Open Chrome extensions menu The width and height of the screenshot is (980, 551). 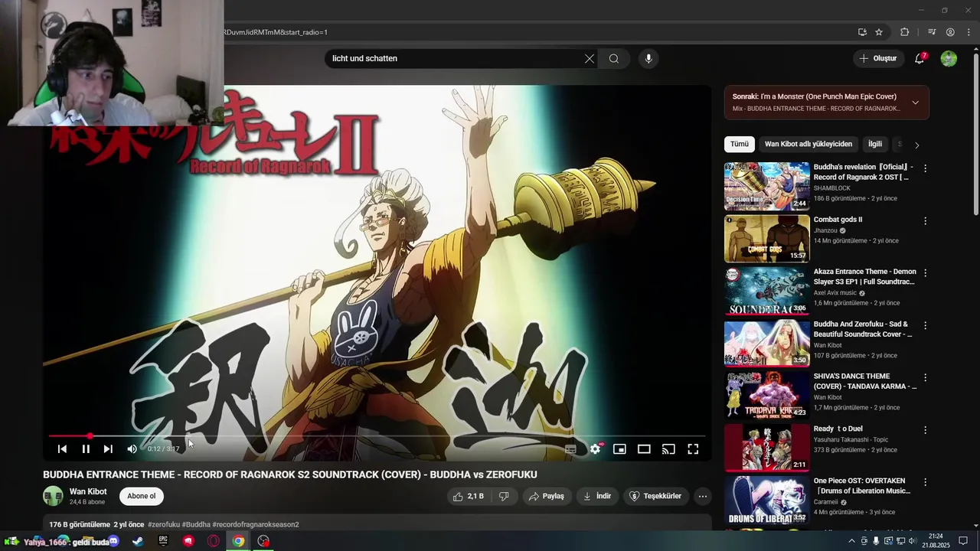click(904, 32)
